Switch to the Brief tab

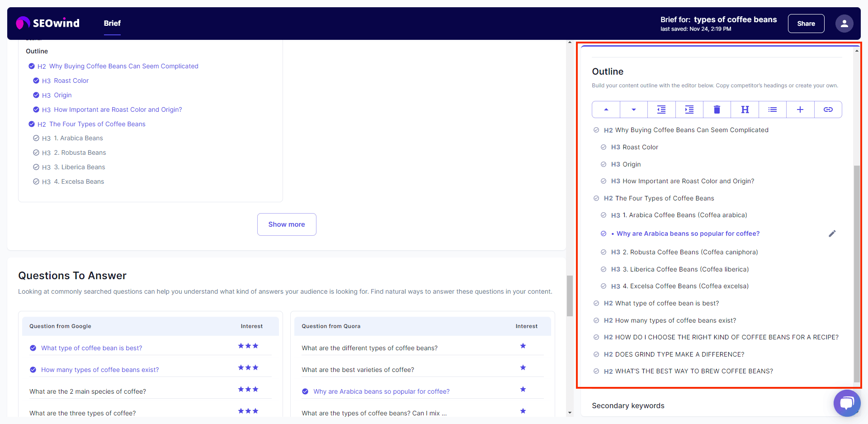click(x=112, y=24)
